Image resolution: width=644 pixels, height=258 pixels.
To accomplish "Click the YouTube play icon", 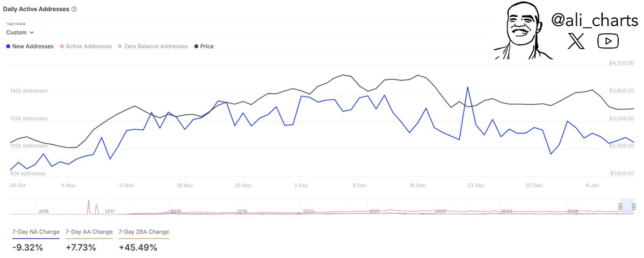I will (608, 41).
